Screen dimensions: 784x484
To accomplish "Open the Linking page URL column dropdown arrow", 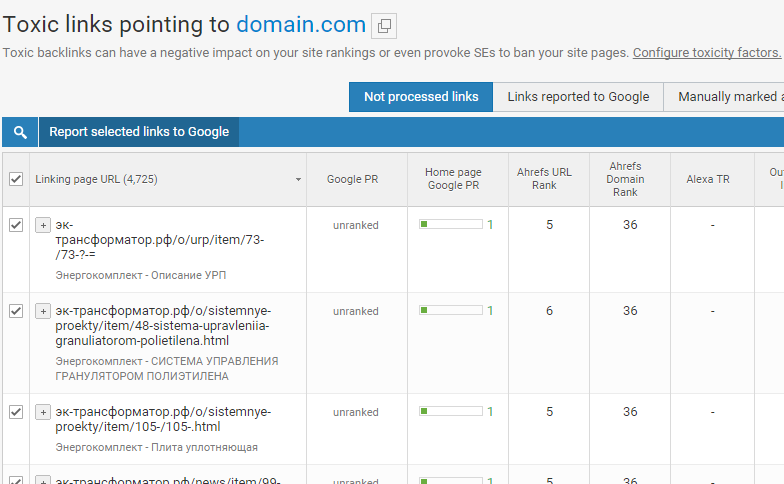I will 298,179.
